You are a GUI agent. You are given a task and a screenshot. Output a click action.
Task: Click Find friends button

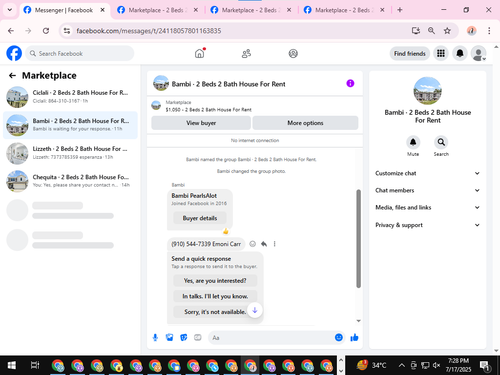[410, 53]
